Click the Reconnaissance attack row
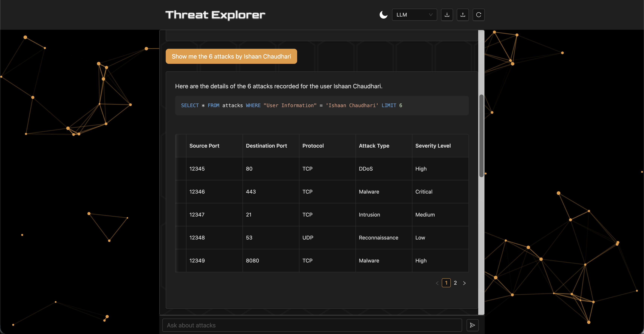 point(322,237)
